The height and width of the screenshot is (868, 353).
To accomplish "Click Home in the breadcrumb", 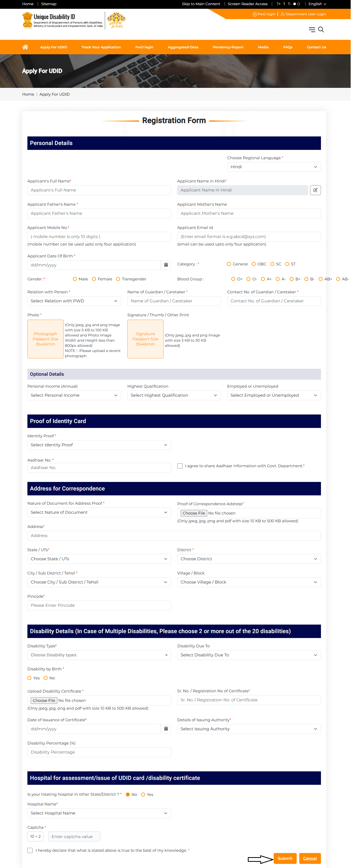I will click(x=28, y=94).
